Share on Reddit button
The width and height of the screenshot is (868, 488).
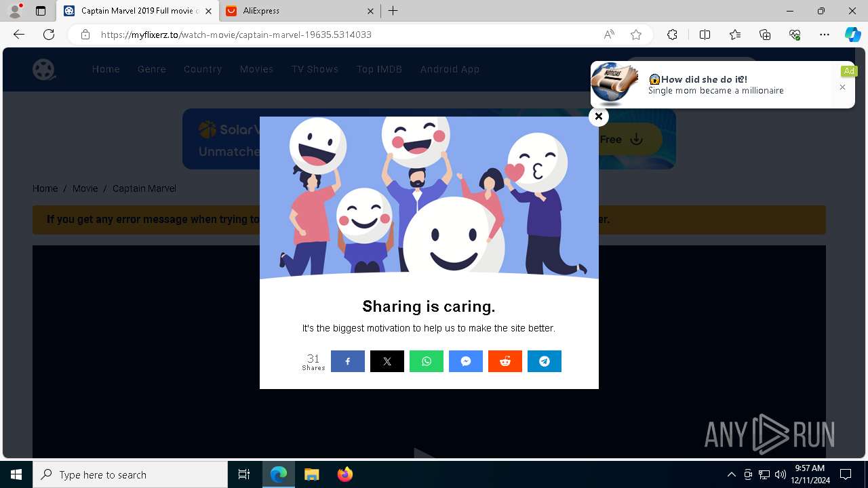point(505,361)
